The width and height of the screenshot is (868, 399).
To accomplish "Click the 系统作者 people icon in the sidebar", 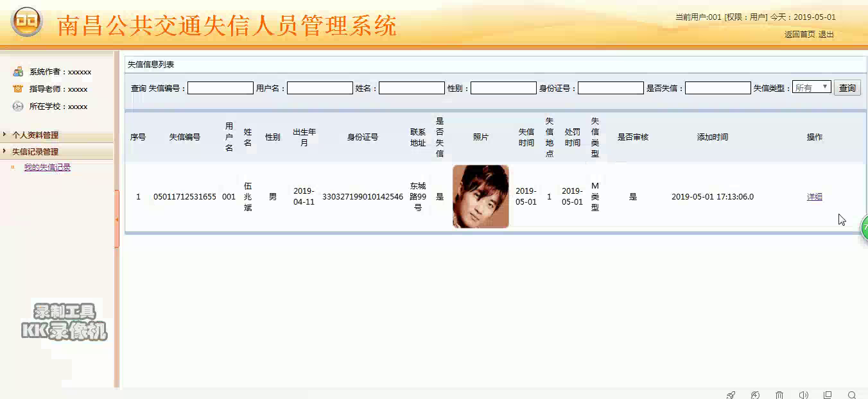I will pos(18,72).
